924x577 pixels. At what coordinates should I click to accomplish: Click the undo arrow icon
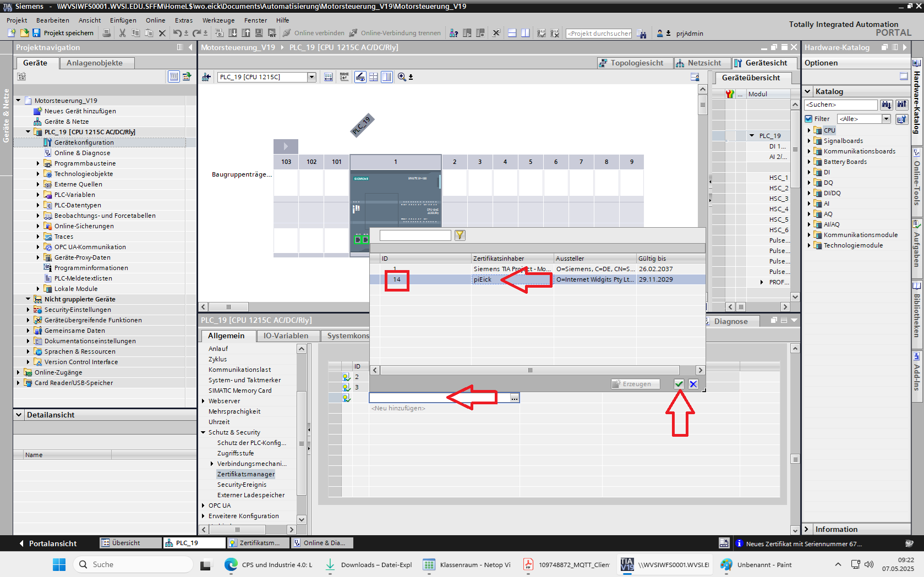point(177,33)
